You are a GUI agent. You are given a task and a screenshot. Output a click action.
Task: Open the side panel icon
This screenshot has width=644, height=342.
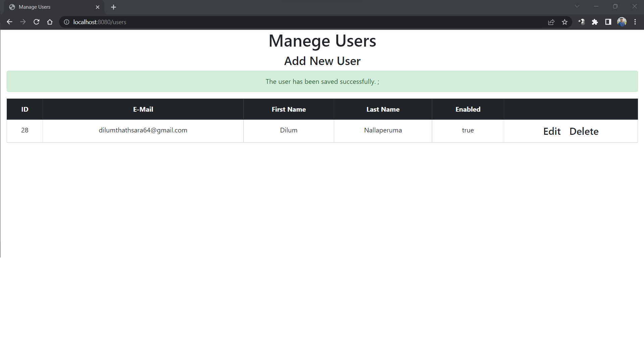pos(608,22)
